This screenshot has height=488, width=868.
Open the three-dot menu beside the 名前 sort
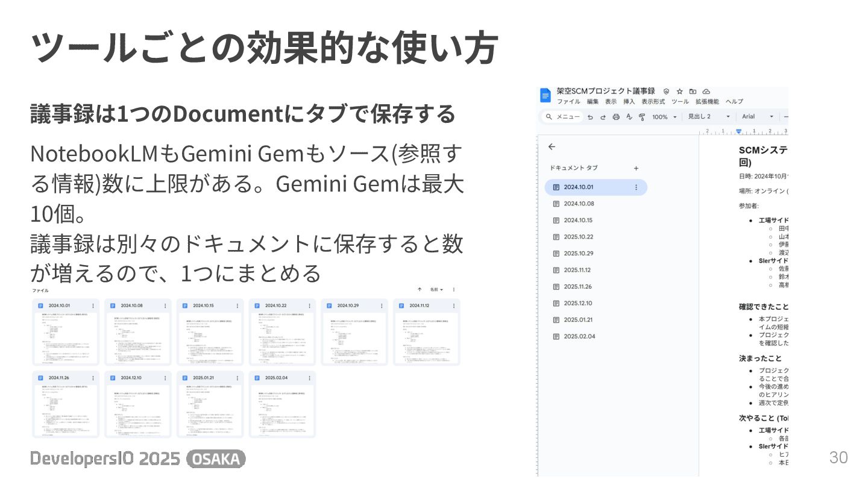(x=454, y=290)
